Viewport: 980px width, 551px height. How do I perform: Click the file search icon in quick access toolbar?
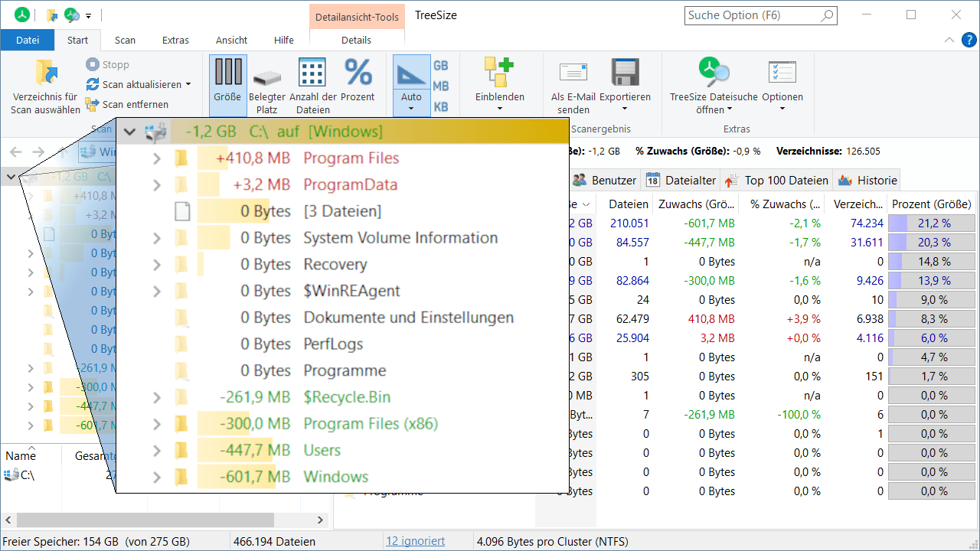72,15
